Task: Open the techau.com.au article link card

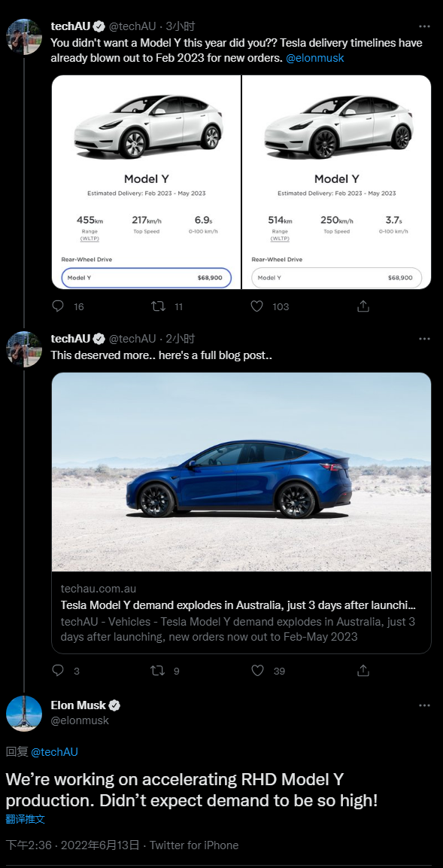Action: [241, 613]
